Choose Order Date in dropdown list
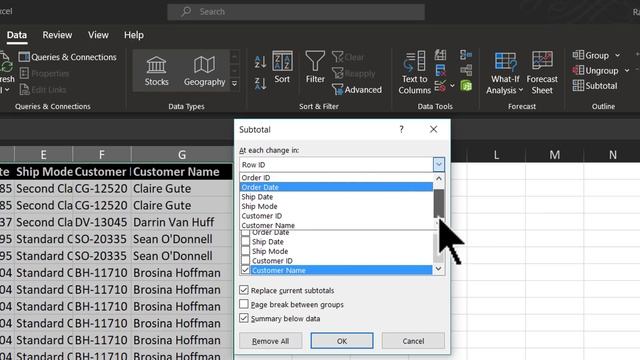This screenshot has height=360, width=640. [x=336, y=187]
